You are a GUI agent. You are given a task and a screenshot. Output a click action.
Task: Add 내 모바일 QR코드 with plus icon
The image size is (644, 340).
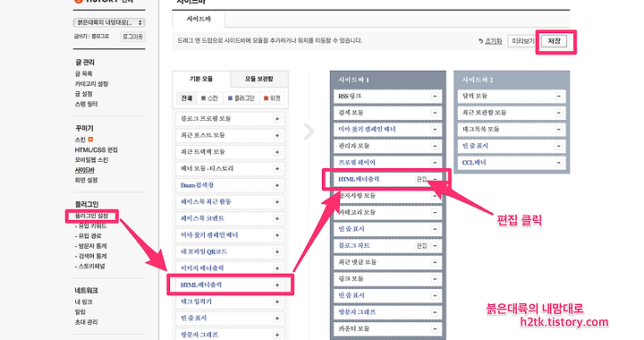(277, 251)
